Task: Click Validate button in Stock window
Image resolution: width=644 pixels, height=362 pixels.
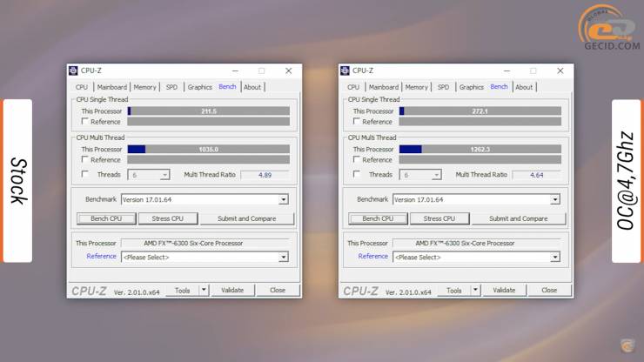Action: (232, 290)
